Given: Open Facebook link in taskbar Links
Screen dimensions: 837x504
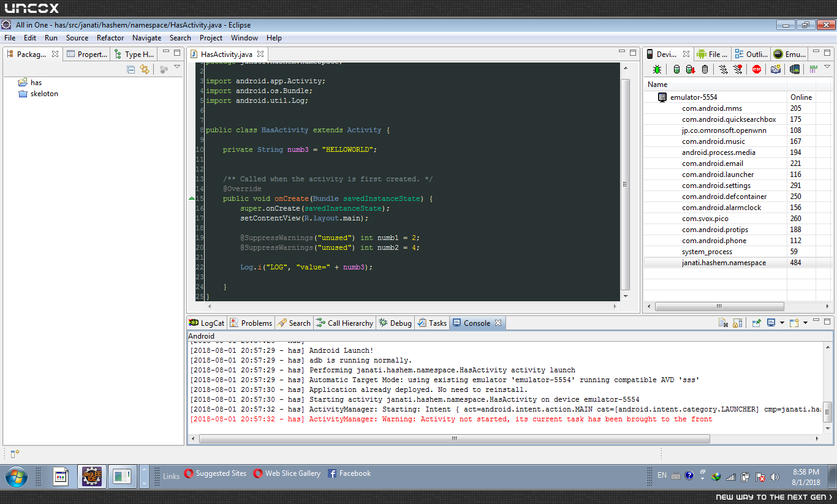Looking at the screenshot, I should 349,473.
